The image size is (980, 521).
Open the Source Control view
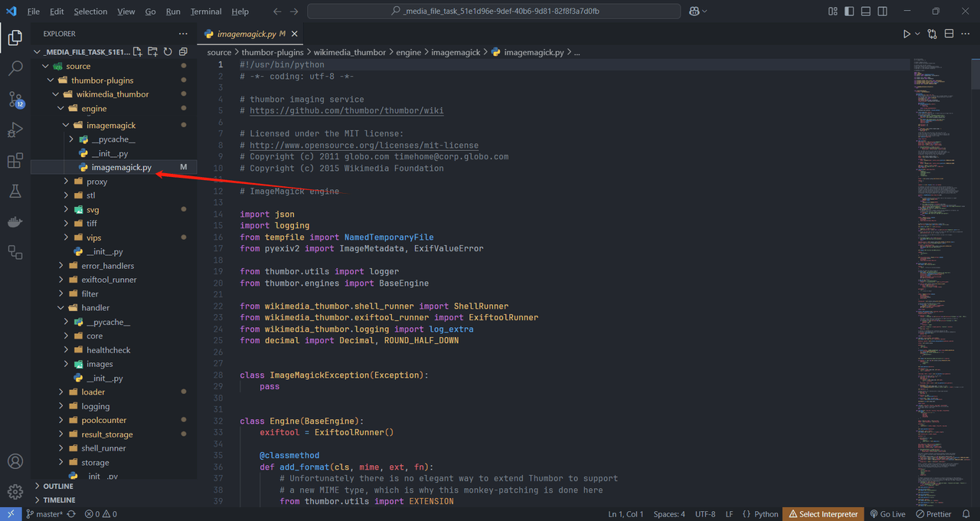[15, 100]
